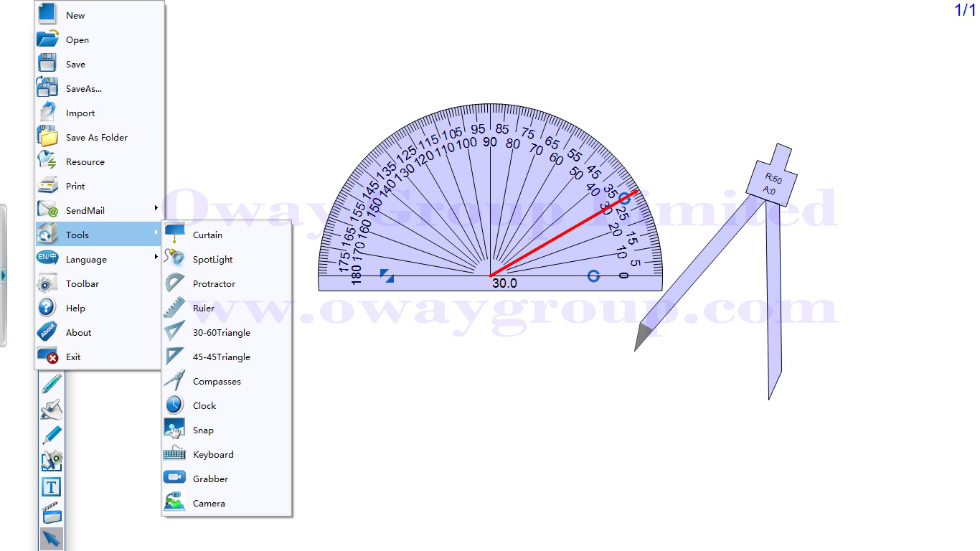This screenshot has height=551, width=980.
Task: Click the clapperboard tool in left toolbar
Action: 52,513
